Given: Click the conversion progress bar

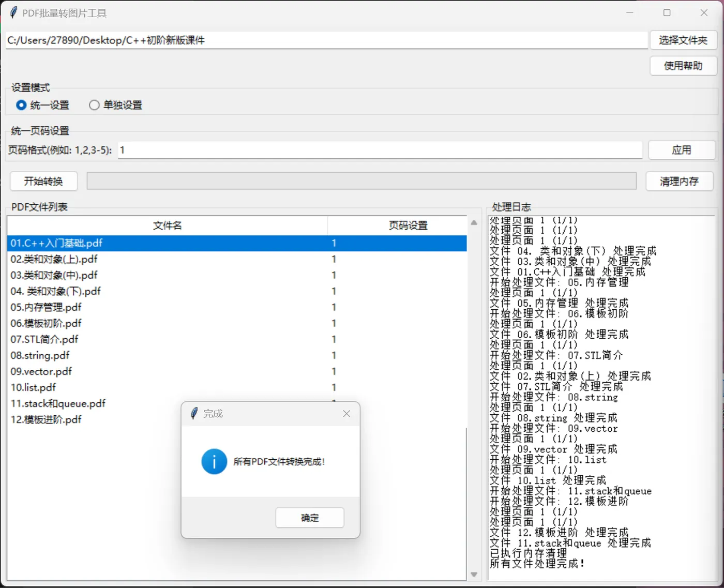Looking at the screenshot, I should tap(361, 181).
